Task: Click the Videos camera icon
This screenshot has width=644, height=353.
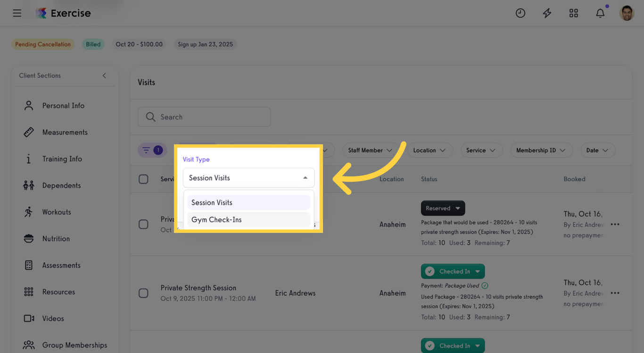Action: coord(29,319)
